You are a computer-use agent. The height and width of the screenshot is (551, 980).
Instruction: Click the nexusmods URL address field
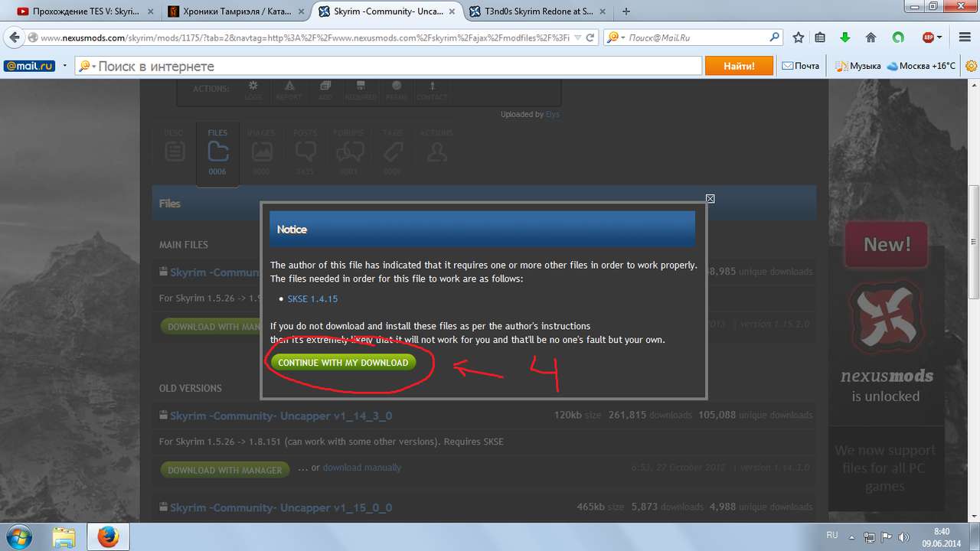click(x=305, y=37)
